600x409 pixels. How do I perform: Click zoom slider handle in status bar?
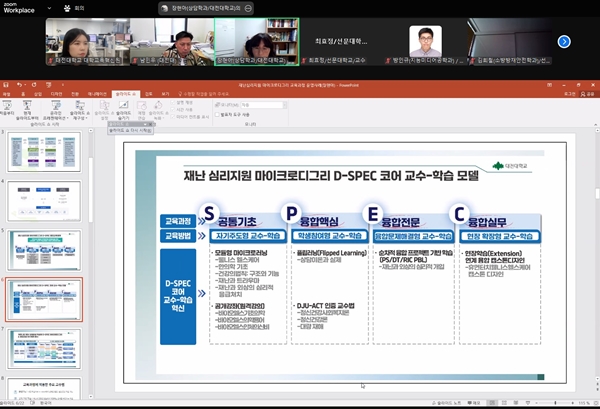[555, 403]
